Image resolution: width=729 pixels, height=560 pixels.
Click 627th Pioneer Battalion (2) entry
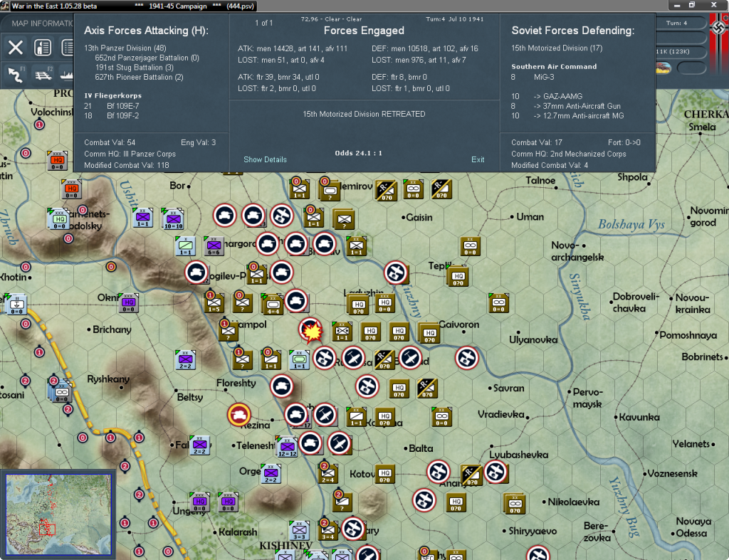click(x=139, y=77)
